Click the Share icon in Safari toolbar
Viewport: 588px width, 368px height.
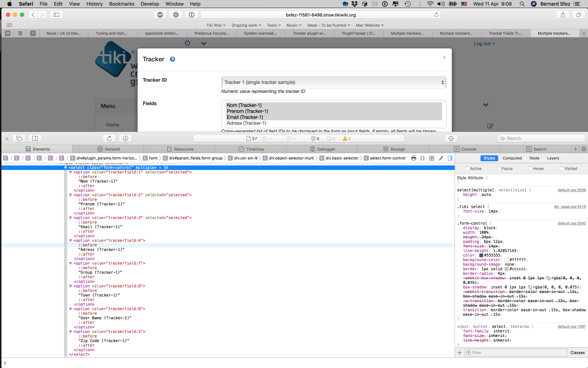[x=563, y=15]
